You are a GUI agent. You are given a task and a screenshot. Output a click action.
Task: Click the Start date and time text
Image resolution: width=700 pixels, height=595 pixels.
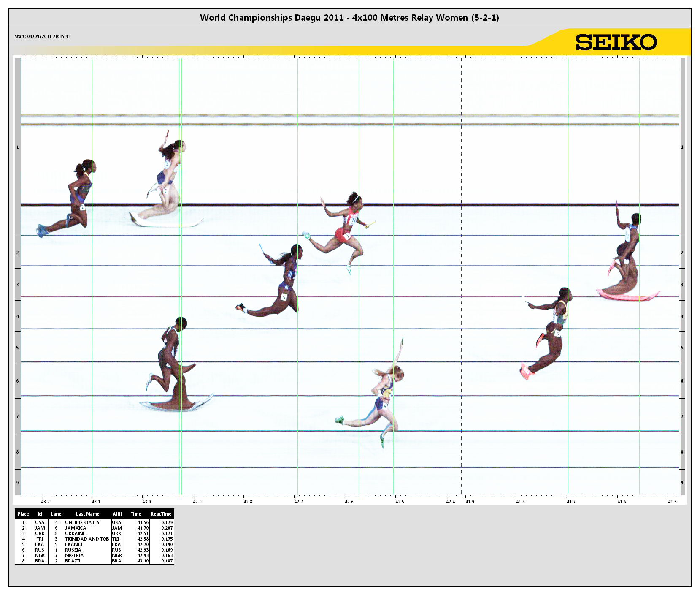coord(43,36)
